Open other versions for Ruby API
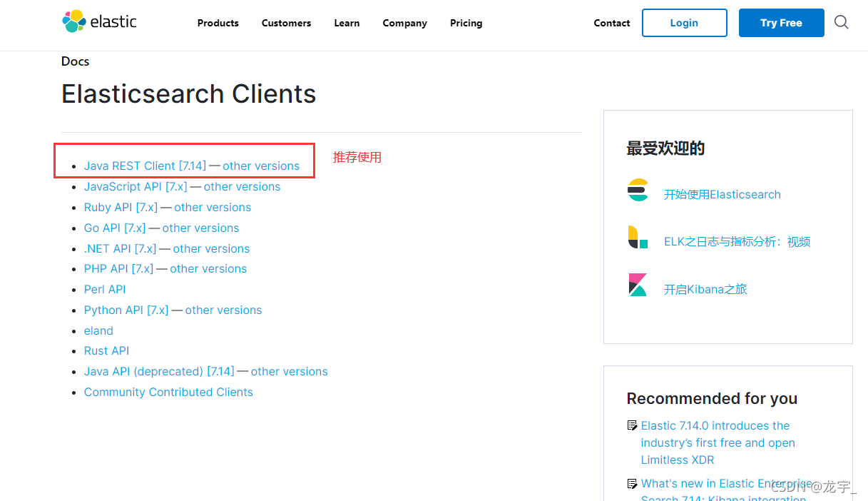The width and height of the screenshot is (868, 501). pyautogui.click(x=213, y=207)
